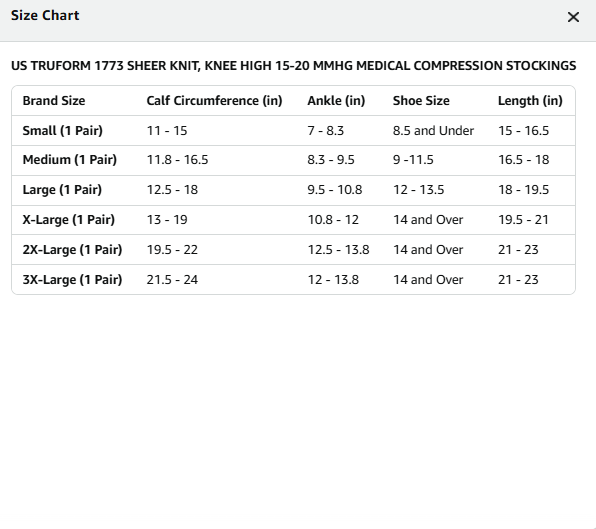596x529 pixels.
Task: Click the Ankle (in) column header
Action: (x=336, y=101)
